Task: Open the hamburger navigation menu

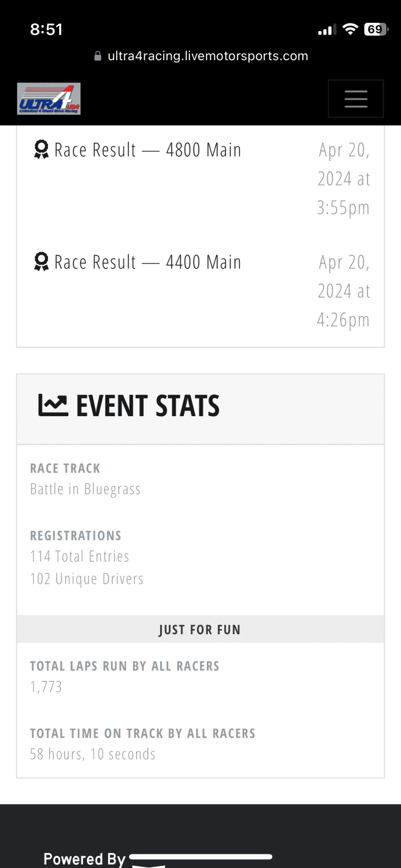Action: coord(355,99)
